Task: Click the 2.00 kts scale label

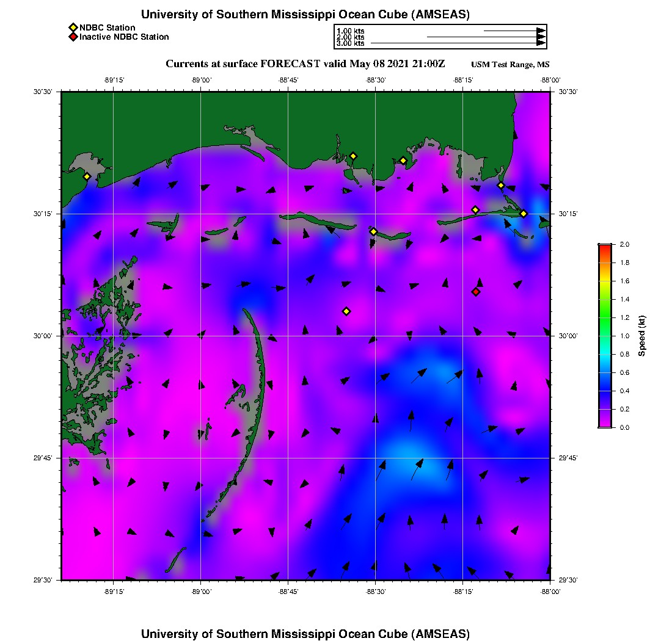Action: (350, 37)
